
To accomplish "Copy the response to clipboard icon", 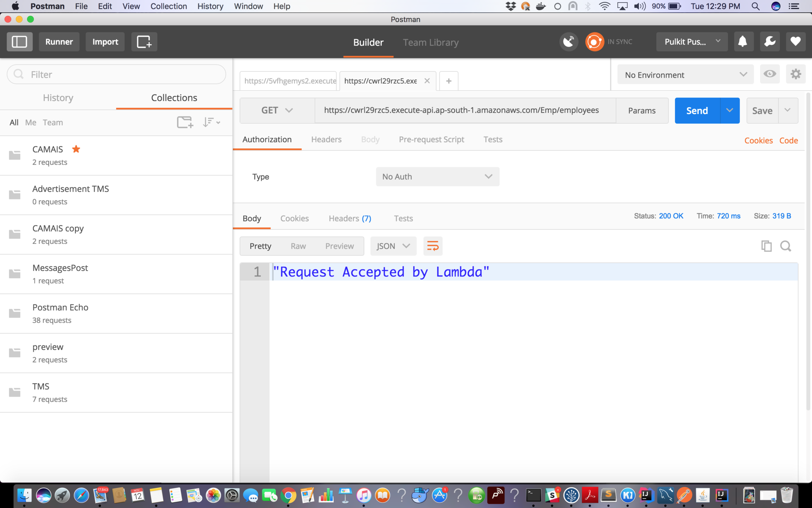I will [x=766, y=246].
